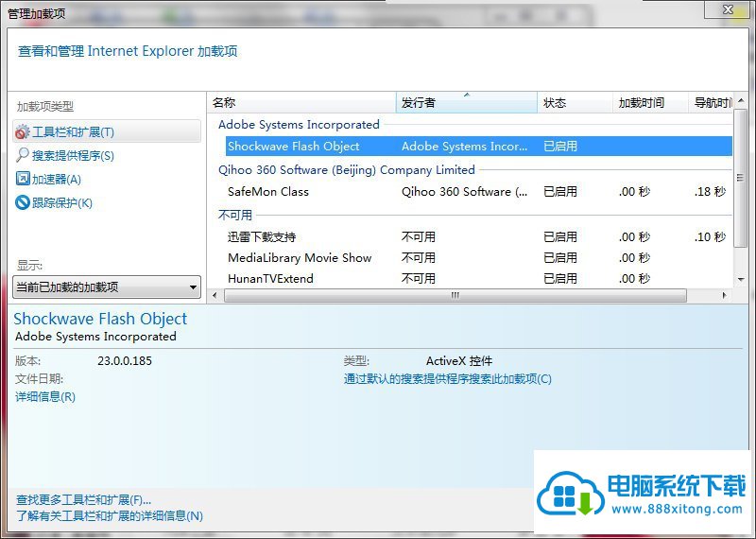This screenshot has width=756, height=539.
Task: Click the horizontal scrollbar left arrow
Action: coord(215,295)
